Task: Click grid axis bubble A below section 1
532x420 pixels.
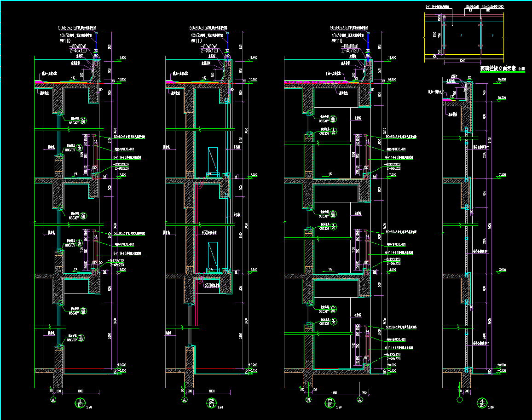Action: click(53, 400)
